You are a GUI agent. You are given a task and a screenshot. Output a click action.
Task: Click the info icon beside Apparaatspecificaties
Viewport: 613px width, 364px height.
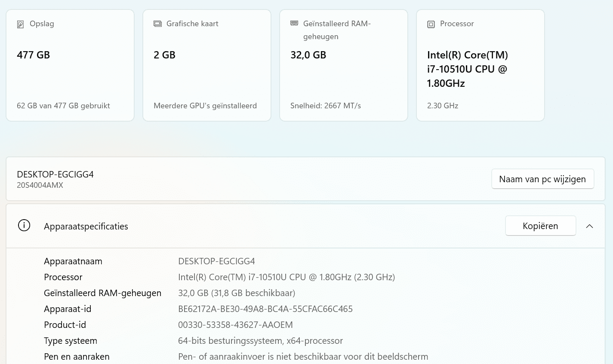(24, 226)
